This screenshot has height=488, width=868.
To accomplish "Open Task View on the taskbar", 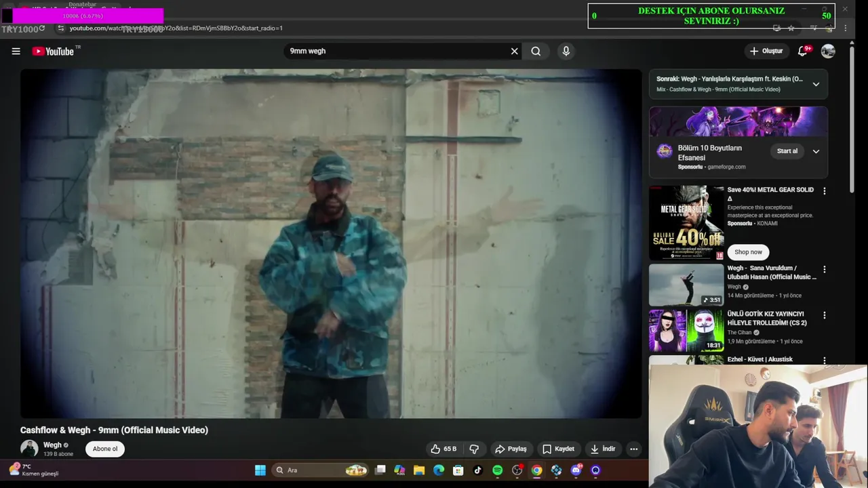I will [x=380, y=470].
